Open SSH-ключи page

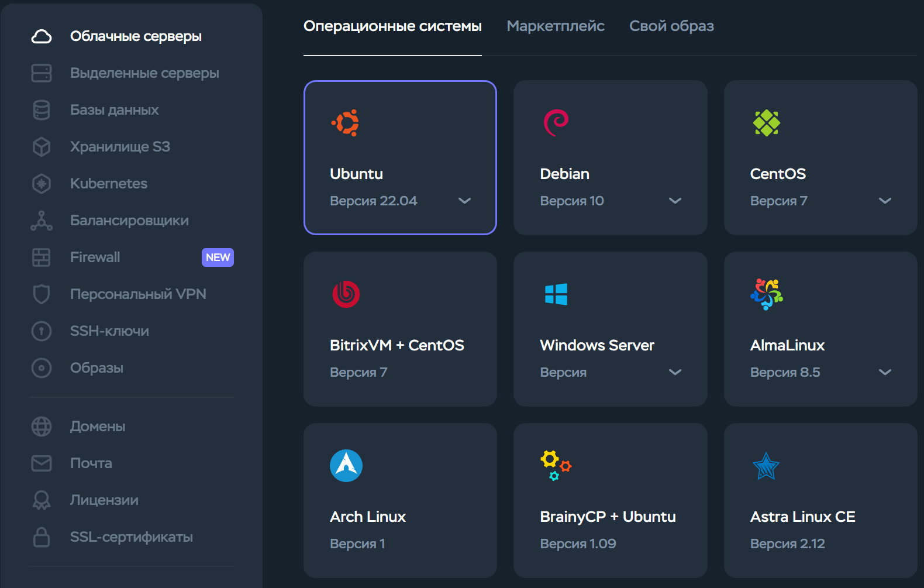point(109,331)
